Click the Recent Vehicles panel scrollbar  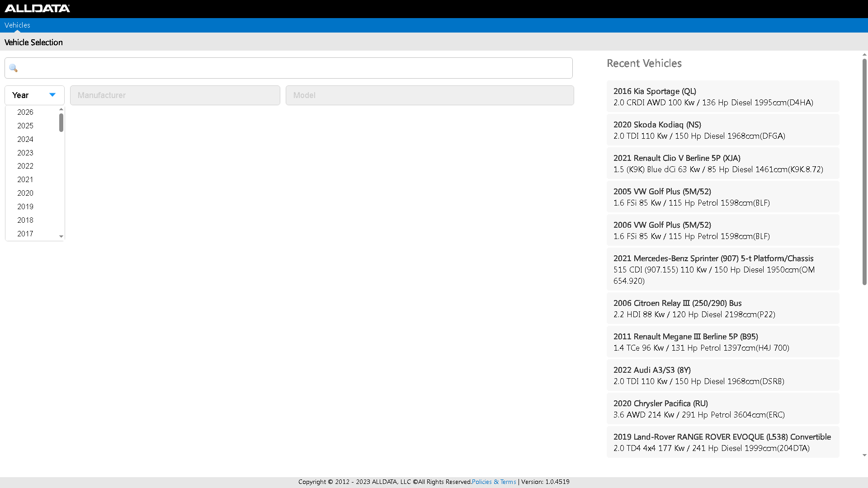[864, 172]
